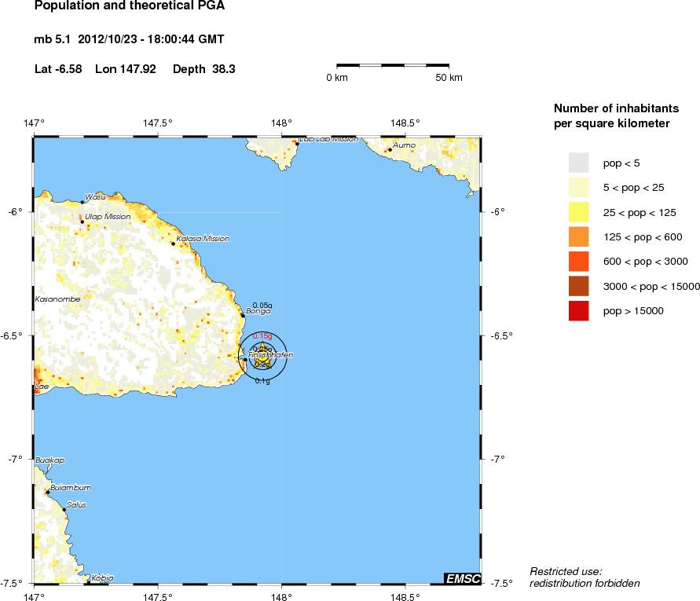
Task: Click the 'Salus' place label
Action: [x=76, y=505]
